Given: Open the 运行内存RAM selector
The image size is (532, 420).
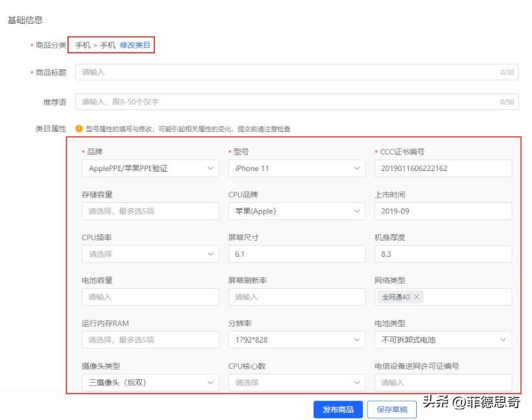Looking at the screenshot, I should tap(150, 340).
